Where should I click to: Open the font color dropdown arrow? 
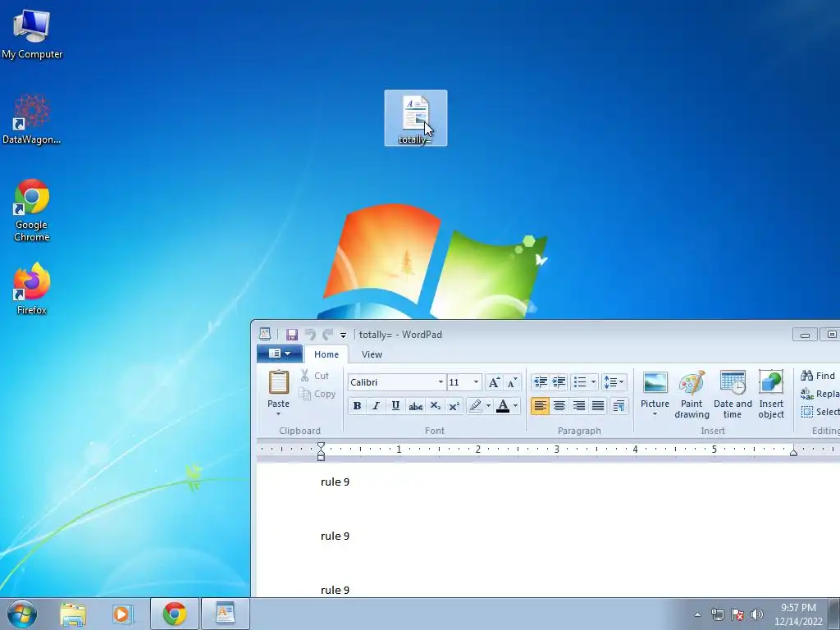(516, 405)
